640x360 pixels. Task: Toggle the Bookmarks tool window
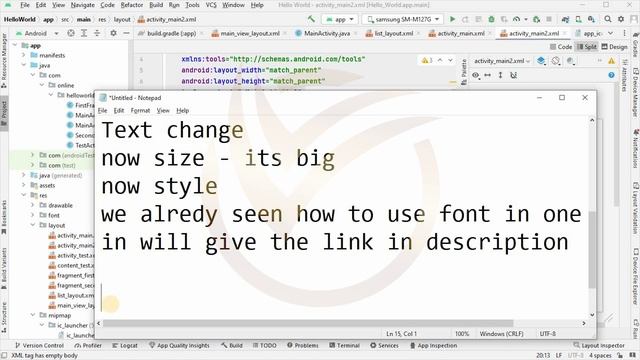pos(4,217)
